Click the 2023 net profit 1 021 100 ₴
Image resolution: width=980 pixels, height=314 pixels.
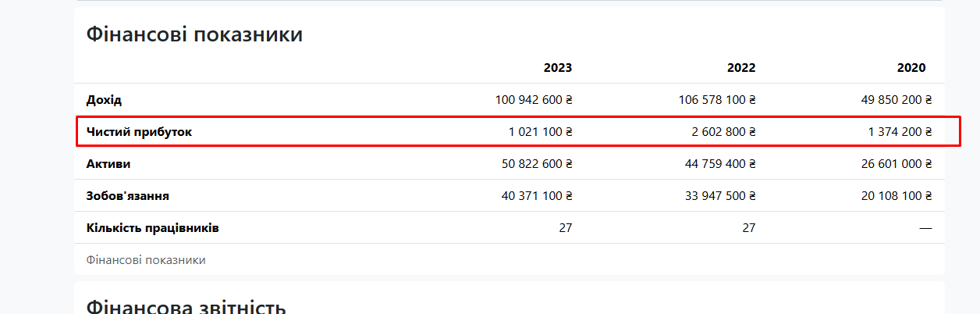pyautogui.click(x=541, y=132)
